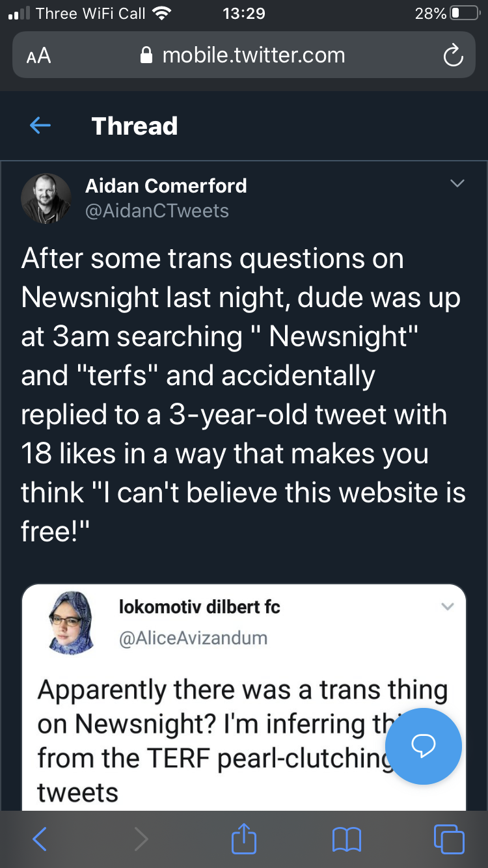
Task: Open reader text size AA control
Action: 38,56
